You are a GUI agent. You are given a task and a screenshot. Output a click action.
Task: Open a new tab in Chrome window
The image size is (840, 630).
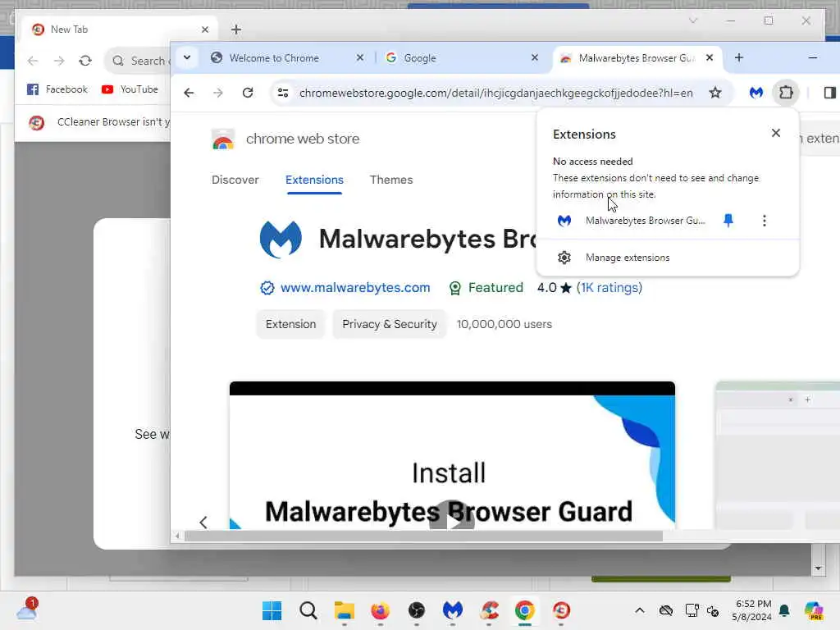[739, 57]
